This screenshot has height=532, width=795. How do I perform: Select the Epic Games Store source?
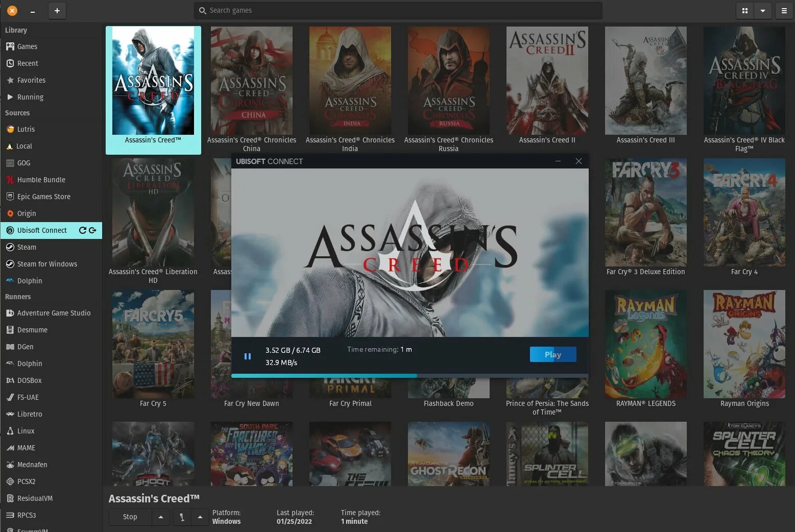click(x=51, y=197)
